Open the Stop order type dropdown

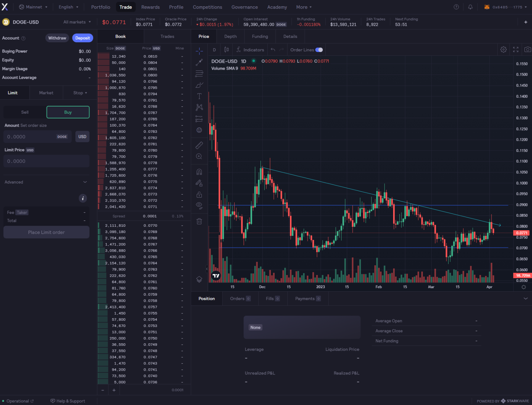click(x=80, y=93)
